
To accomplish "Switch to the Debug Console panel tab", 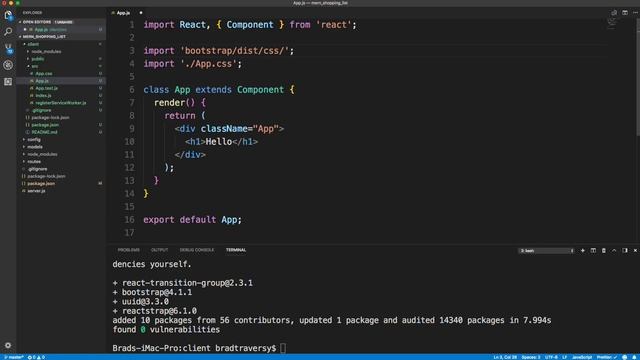I will point(197,250).
